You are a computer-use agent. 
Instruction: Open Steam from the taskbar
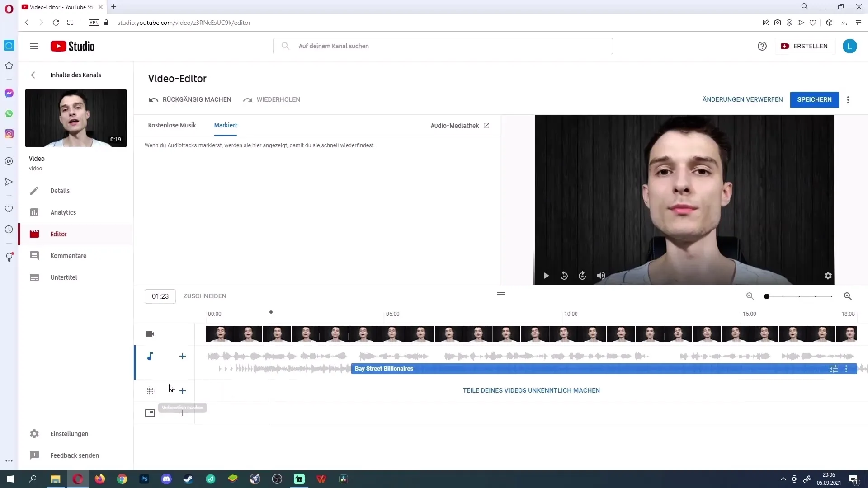[188, 479]
